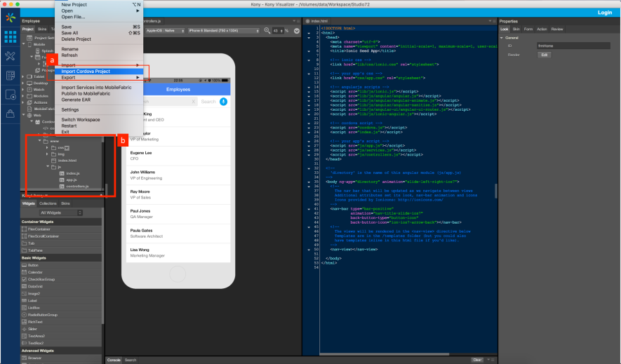
Task: Open the document form sidebar icon
Action: 11,75
